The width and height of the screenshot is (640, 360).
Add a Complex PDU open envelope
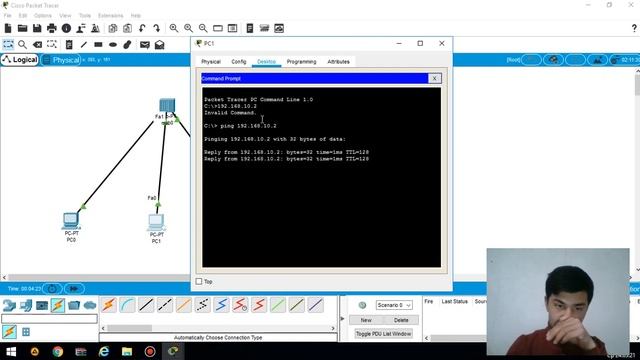[160, 44]
